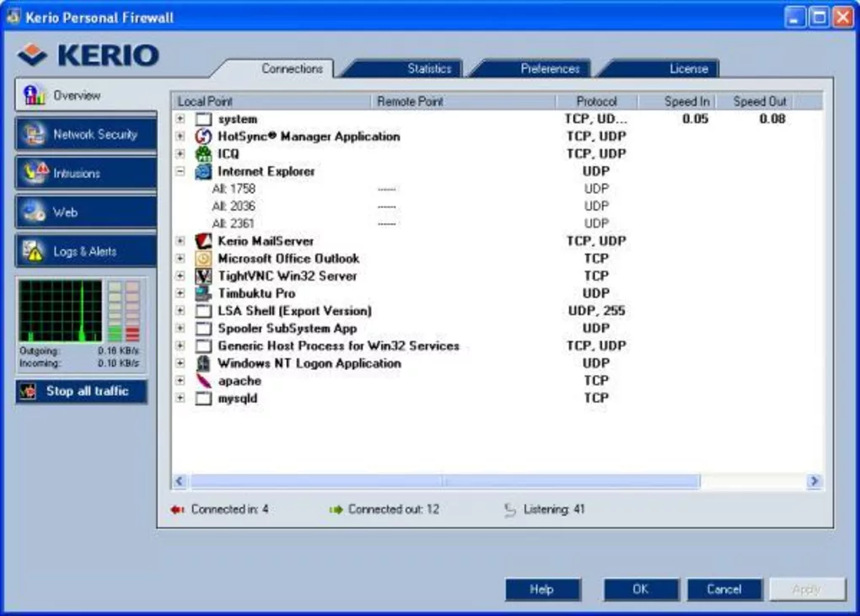Click the Help button
860x616 pixels.
[x=542, y=589]
